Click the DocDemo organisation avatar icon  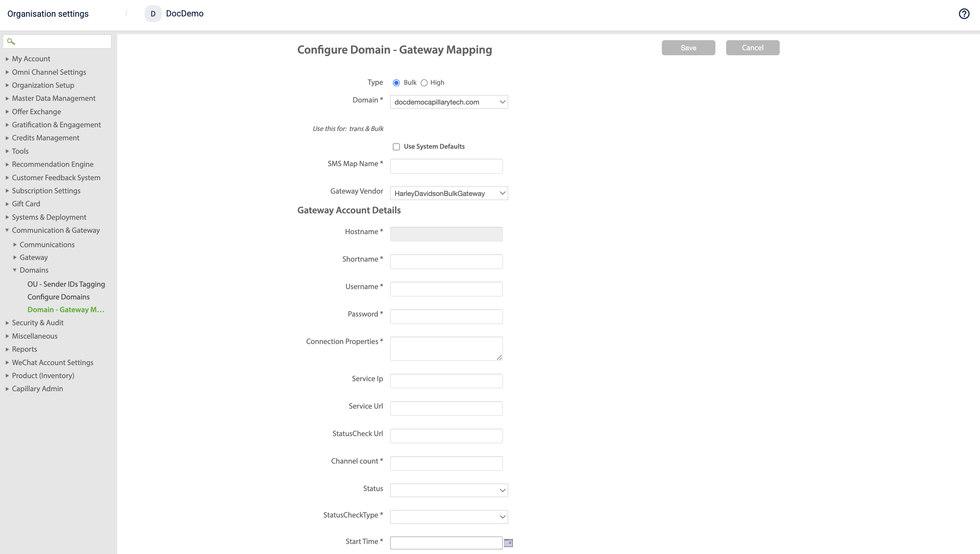pyautogui.click(x=153, y=14)
